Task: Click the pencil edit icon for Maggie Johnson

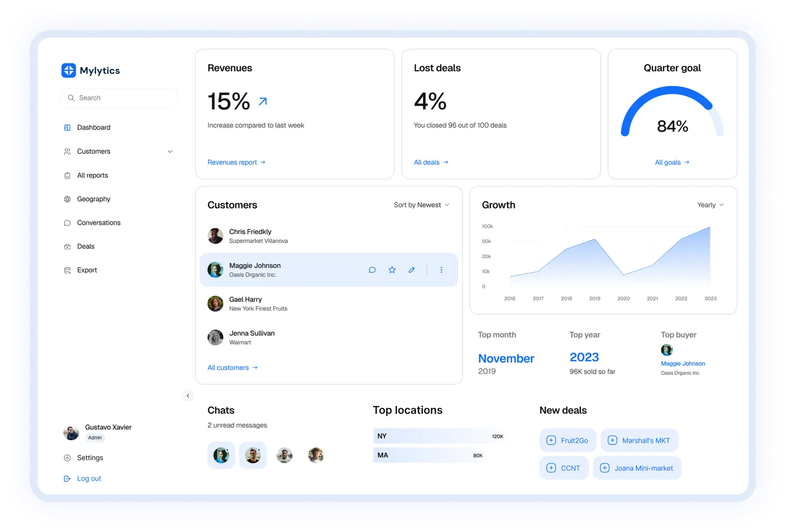Action: (411, 270)
